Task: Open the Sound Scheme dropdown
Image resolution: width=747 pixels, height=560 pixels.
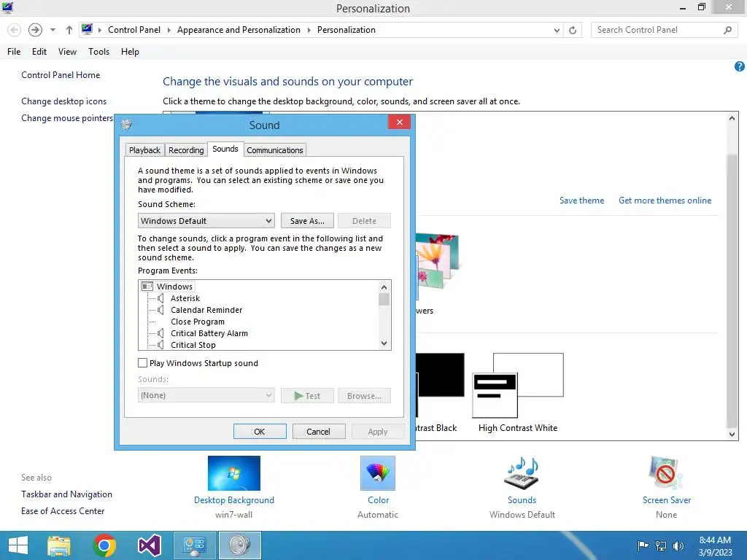Action: click(x=206, y=221)
